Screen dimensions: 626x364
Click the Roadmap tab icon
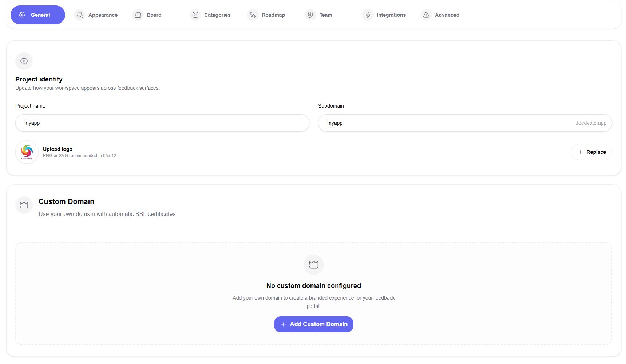[253, 15]
